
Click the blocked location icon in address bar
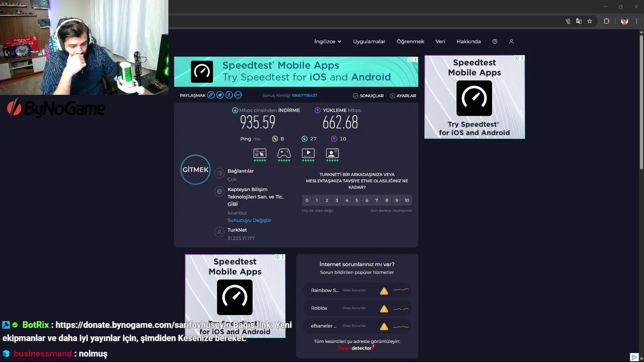coord(568,21)
